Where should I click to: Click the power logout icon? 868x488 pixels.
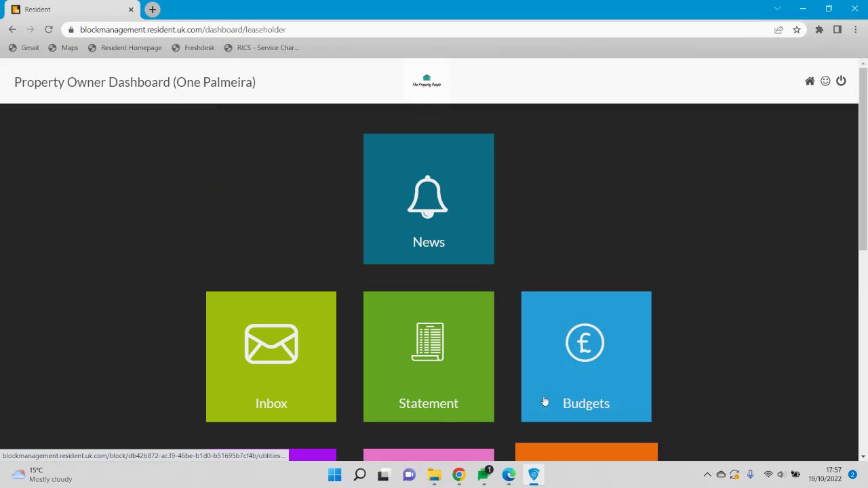click(x=841, y=81)
